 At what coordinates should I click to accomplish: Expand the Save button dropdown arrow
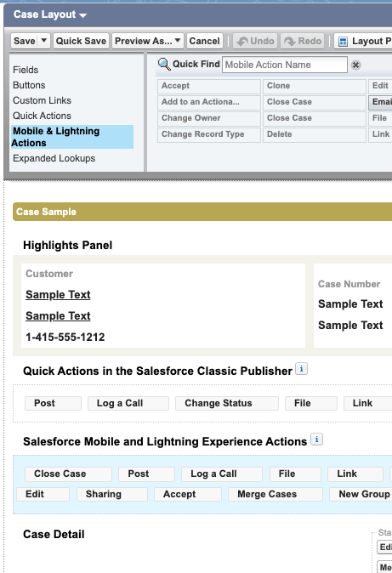(44, 41)
